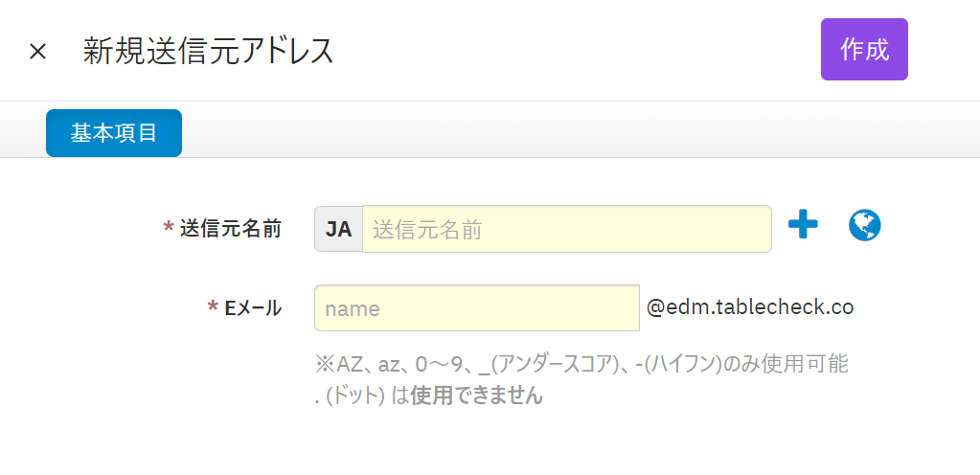Click the 新規送信元アドレス dialog title
This screenshot has width=980, height=475.
[x=208, y=52]
